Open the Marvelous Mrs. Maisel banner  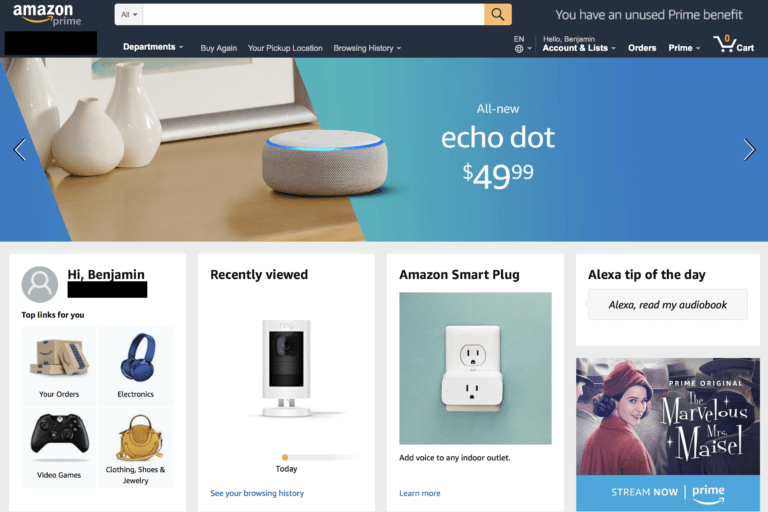tap(668, 435)
